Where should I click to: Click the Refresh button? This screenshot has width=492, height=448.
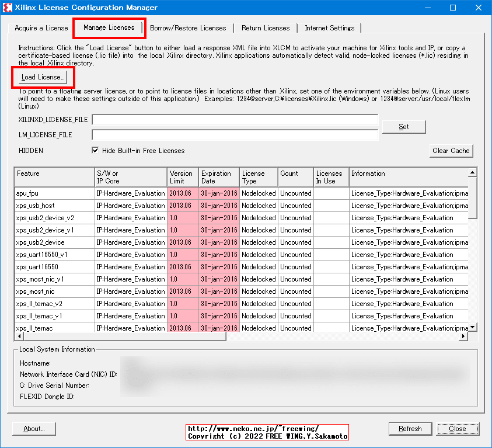pos(410,429)
